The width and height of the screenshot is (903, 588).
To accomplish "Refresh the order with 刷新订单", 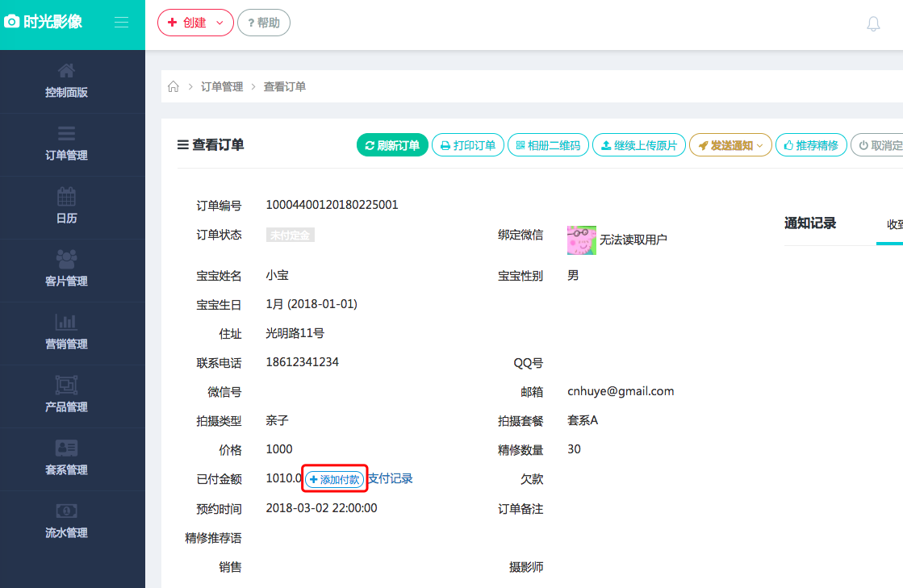I will coord(392,144).
